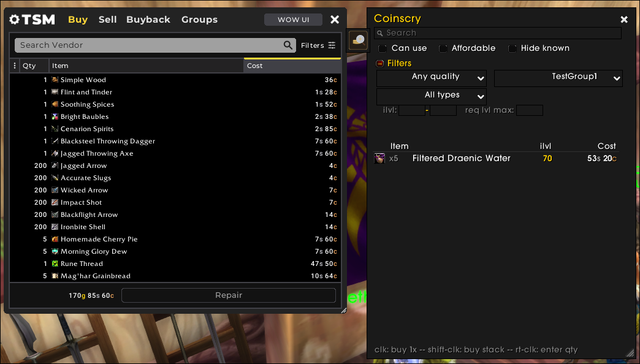This screenshot has height=364, width=640.
Task: Sort by the Item column in TSM
Action: click(x=146, y=66)
